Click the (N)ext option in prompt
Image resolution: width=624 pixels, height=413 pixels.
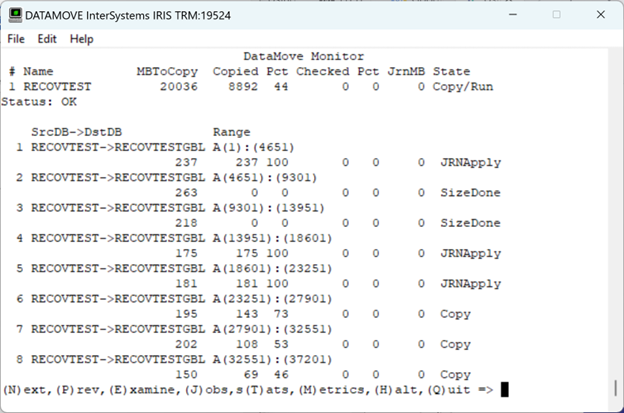point(26,390)
